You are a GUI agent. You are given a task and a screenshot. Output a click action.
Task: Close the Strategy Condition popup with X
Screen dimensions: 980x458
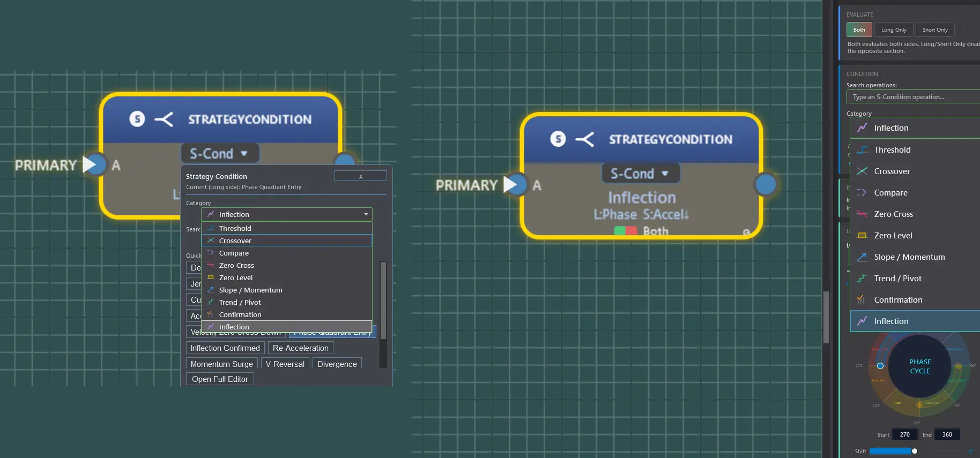(361, 176)
